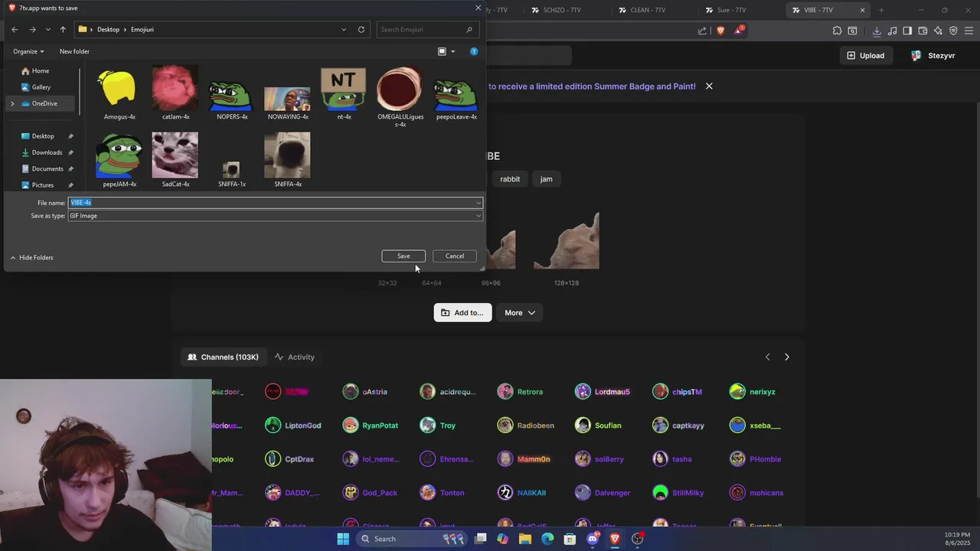Screen dimensions: 980x551
Task: Open Documents in the navigation pane
Action: tap(47, 168)
